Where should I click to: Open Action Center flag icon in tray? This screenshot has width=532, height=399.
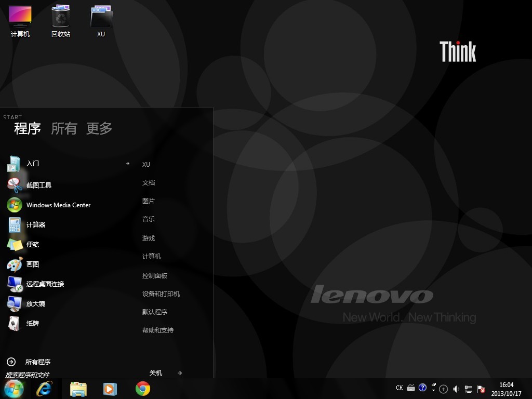point(482,389)
